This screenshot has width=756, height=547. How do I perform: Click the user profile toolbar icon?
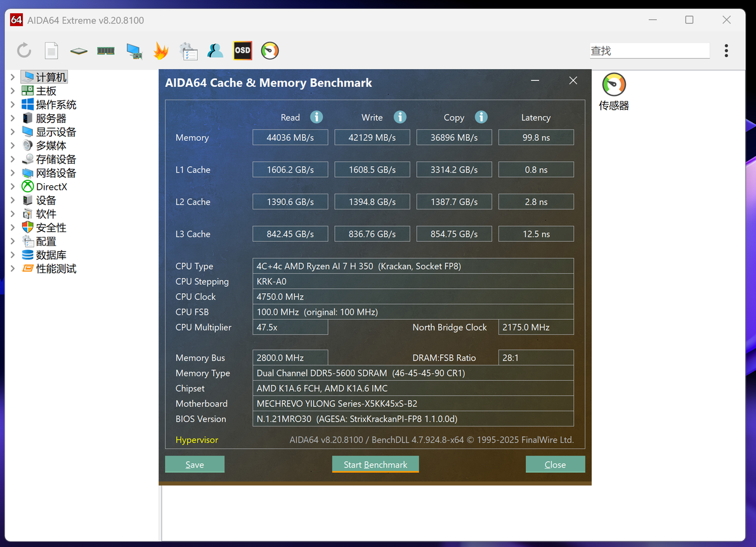[215, 51]
